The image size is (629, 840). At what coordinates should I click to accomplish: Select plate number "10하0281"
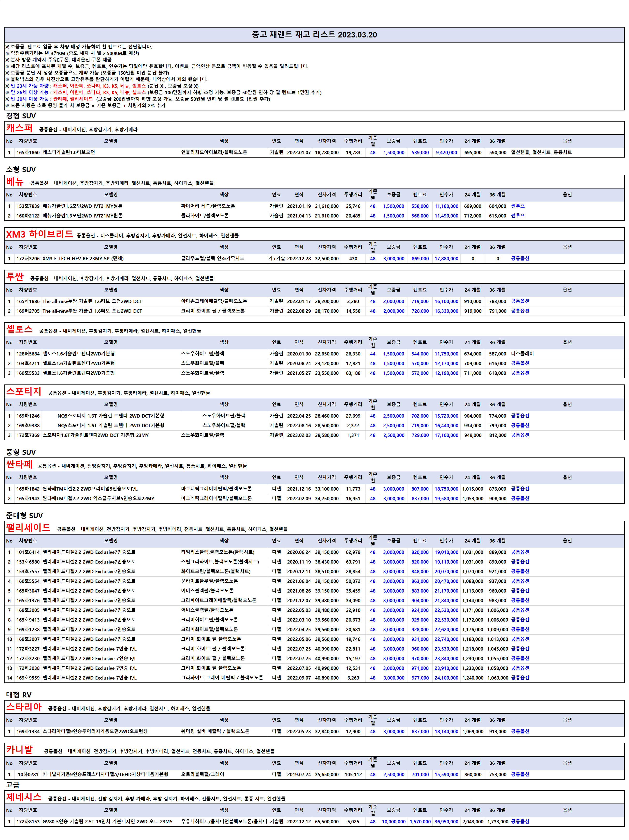click(x=28, y=774)
